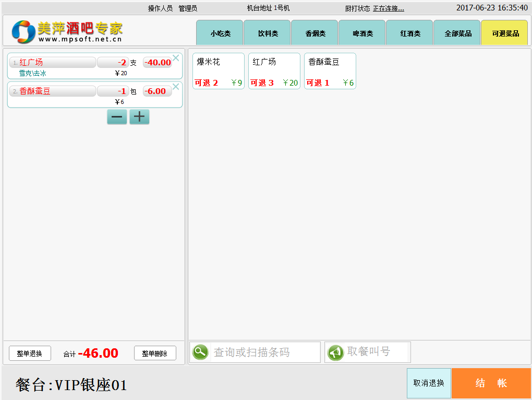Choose the 红广场 product tile
The height and width of the screenshot is (400, 532).
click(x=274, y=71)
